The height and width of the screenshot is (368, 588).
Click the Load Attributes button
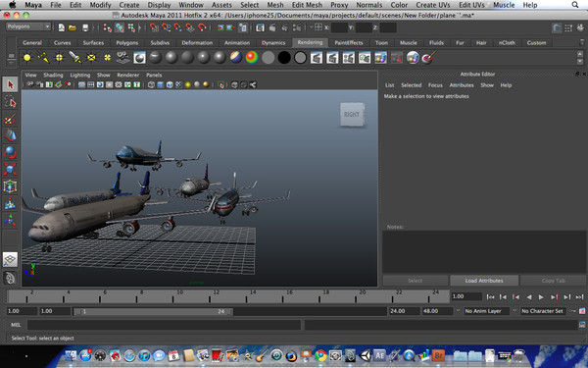click(x=484, y=281)
